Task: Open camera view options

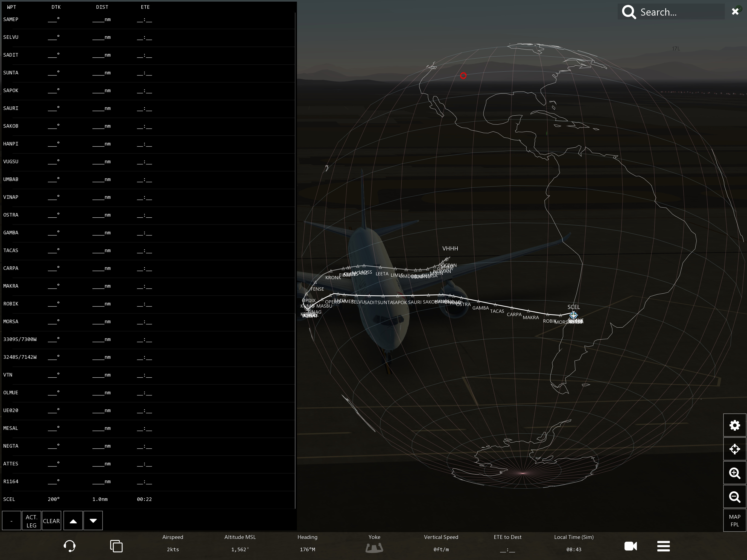Action: [x=631, y=546]
